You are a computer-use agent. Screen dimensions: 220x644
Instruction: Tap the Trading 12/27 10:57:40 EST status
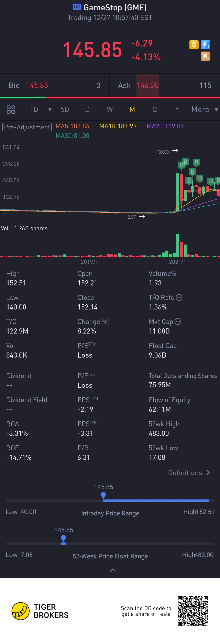pos(110,18)
